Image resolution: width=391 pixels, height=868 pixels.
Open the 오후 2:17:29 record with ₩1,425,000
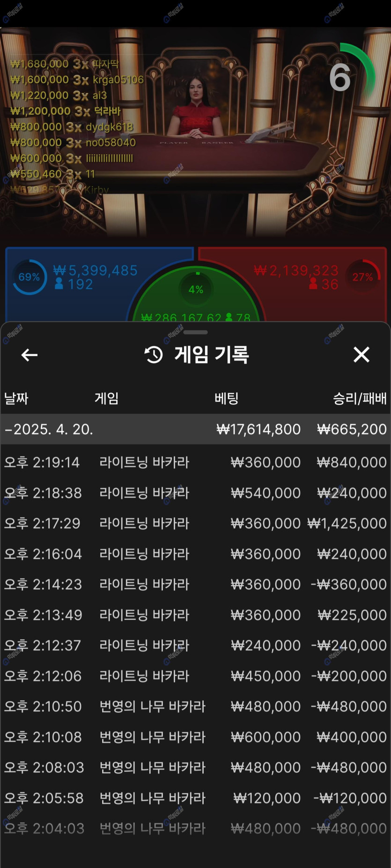[195, 523]
